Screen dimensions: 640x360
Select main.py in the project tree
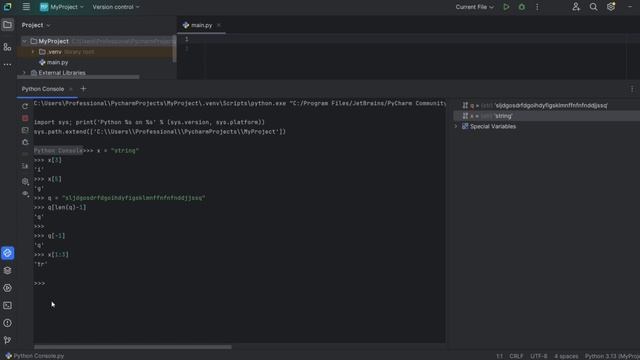57,62
